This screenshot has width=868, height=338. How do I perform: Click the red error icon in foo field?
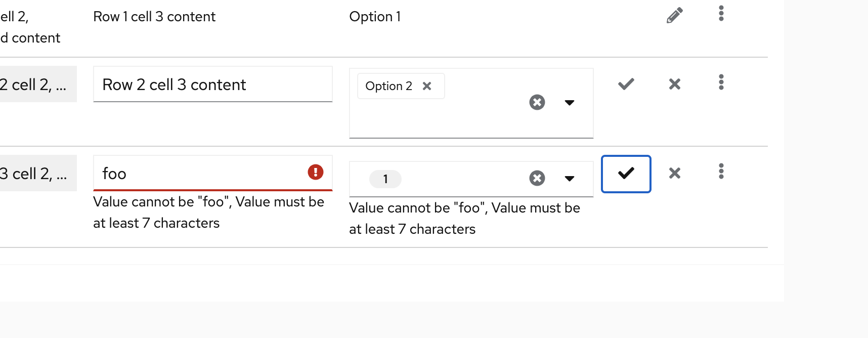(x=316, y=172)
